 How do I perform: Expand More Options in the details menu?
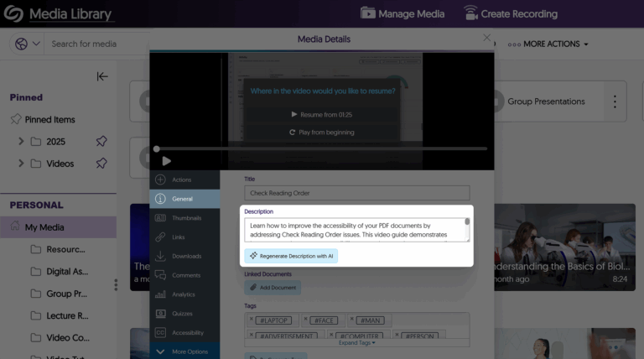point(184,351)
